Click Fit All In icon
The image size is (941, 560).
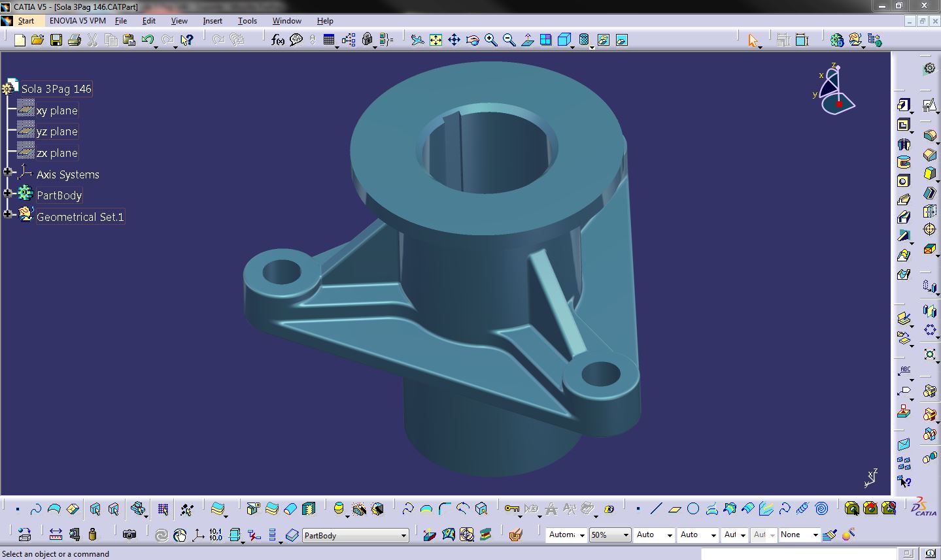[x=436, y=41]
